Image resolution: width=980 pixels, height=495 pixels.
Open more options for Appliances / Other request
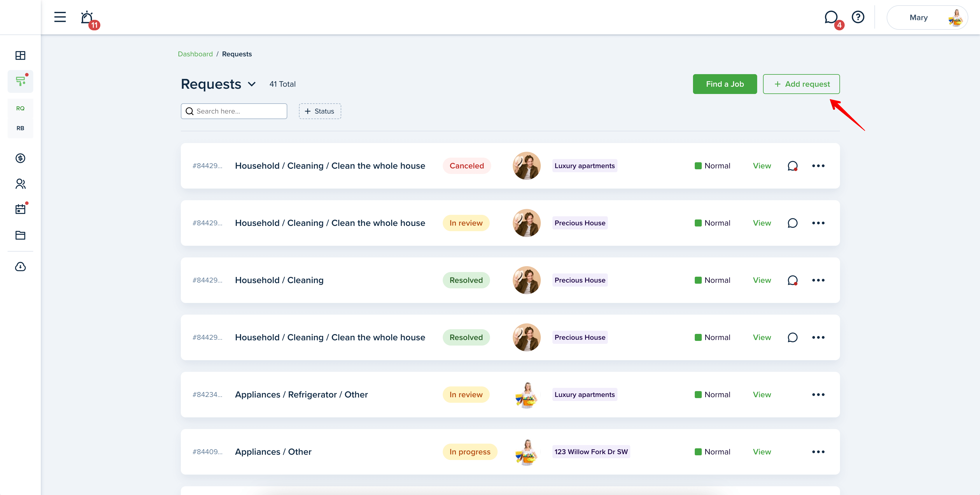click(818, 452)
